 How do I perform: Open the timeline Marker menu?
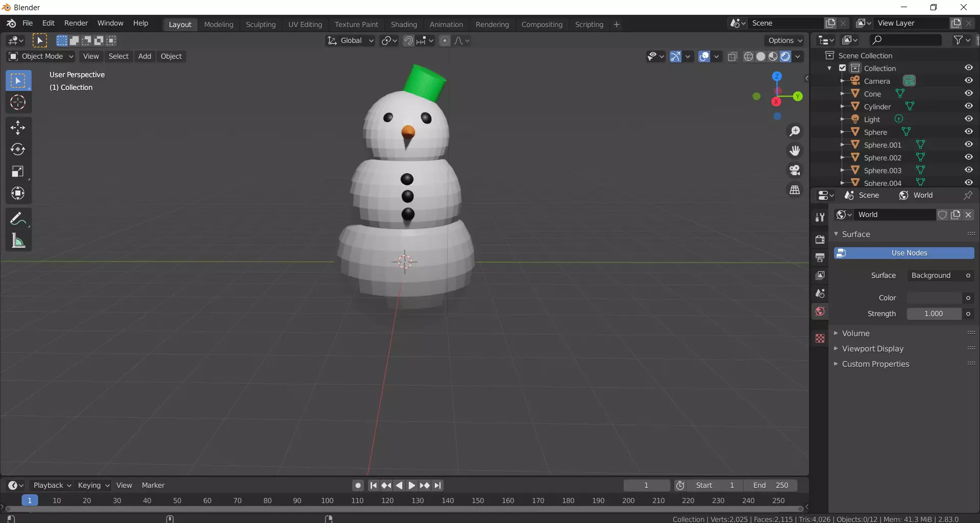(153, 485)
